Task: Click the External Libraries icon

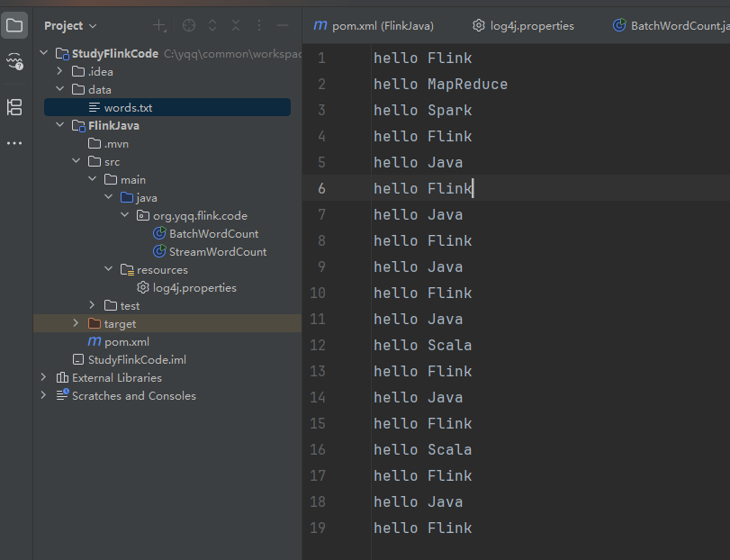Action: [62, 377]
